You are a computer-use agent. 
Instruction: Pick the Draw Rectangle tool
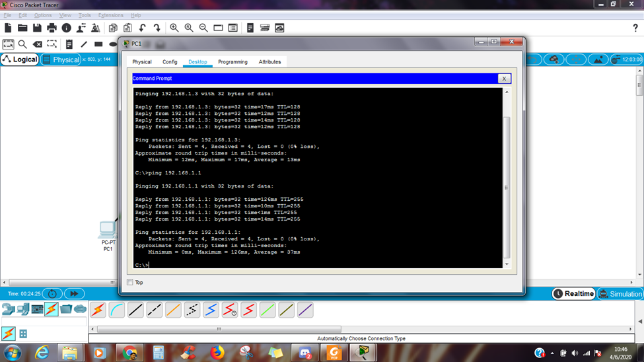pos(98,44)
